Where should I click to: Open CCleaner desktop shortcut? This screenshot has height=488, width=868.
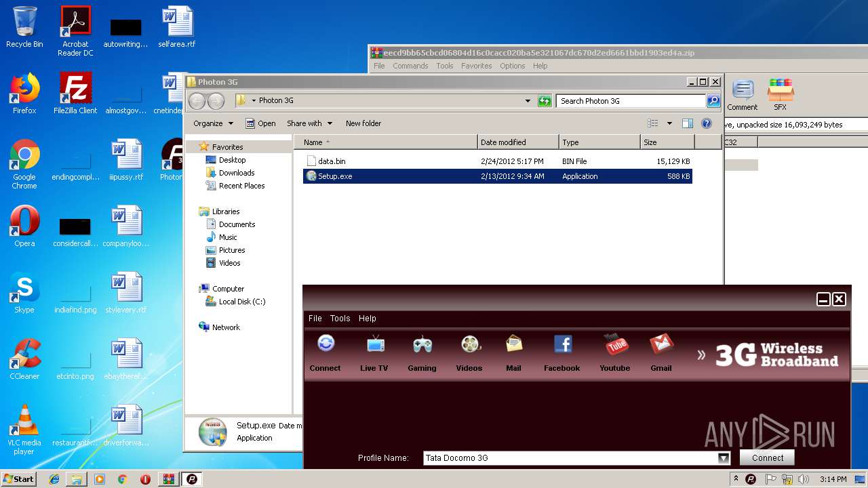point(24,359)
